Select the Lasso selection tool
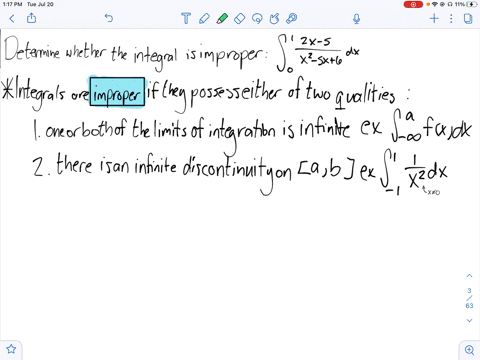 [x=257, y=18]
